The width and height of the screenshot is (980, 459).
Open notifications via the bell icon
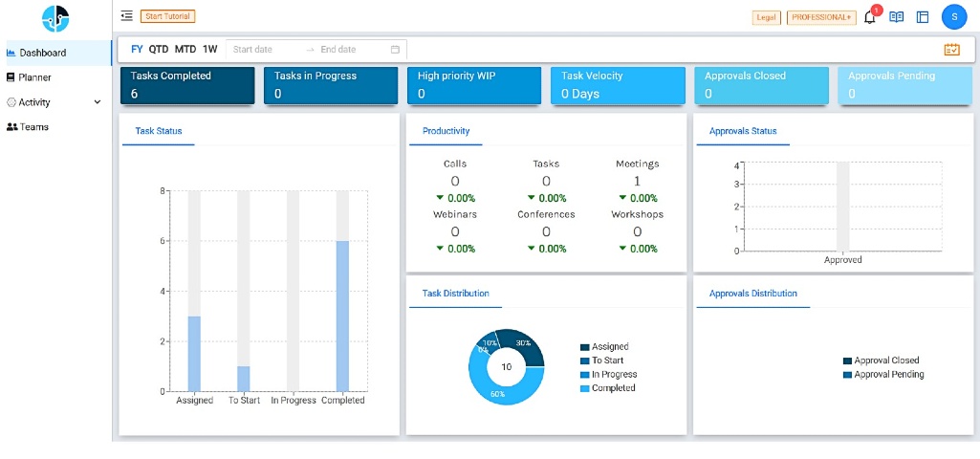point(869,17)
